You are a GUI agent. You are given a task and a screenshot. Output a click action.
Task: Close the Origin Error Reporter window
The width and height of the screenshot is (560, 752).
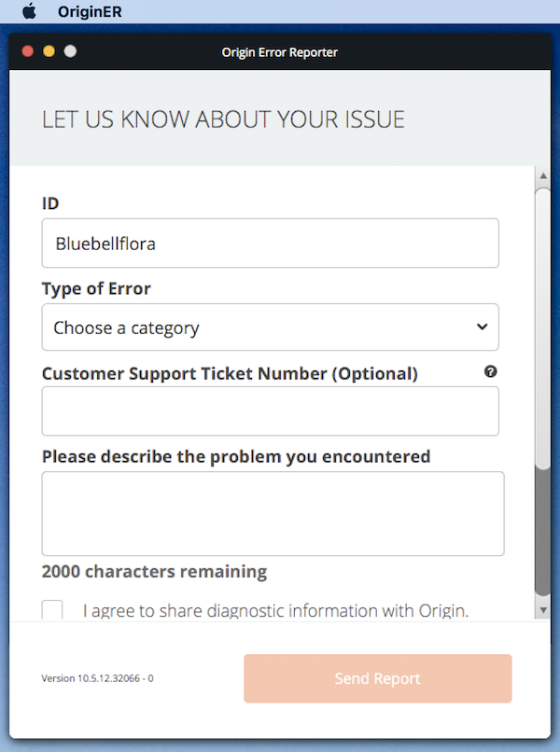[x=27, y=51]
